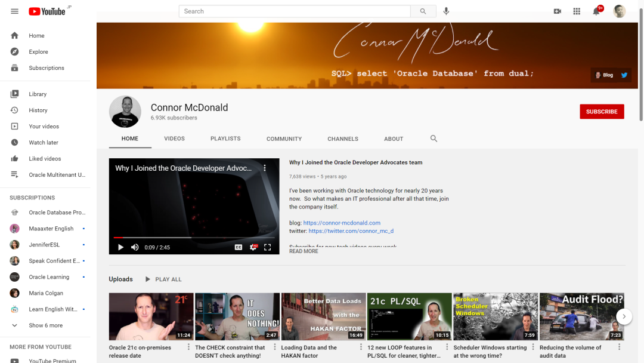This screenshot has height=363, width=644.
Task: Switch to the CHANNELS tab
Action: pos(343,139)
